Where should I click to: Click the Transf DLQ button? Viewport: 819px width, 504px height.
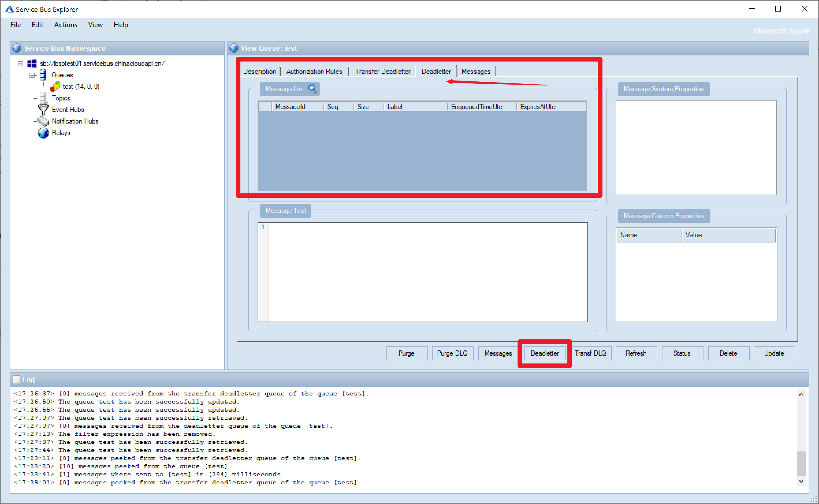[x=590, y=353]
